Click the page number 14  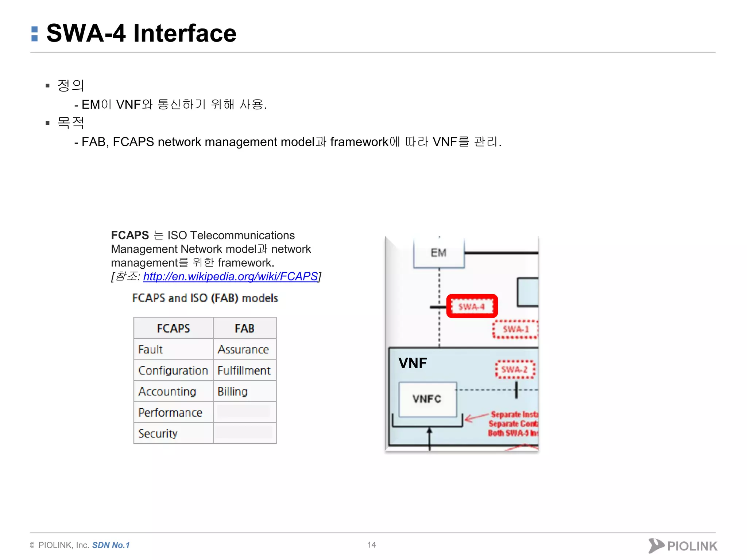click(x=372, y=545)
